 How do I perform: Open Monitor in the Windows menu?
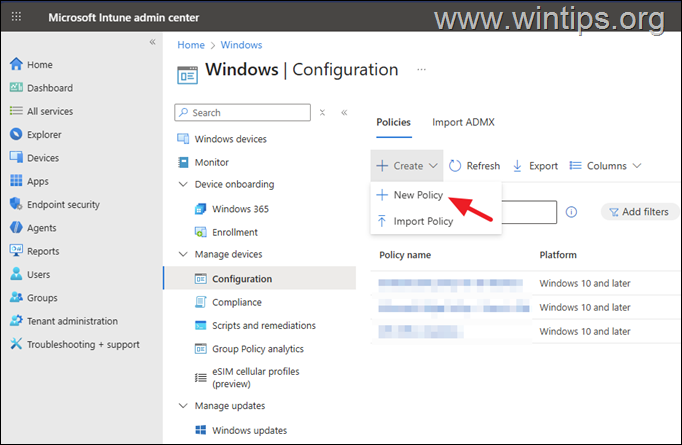point(211,162)
